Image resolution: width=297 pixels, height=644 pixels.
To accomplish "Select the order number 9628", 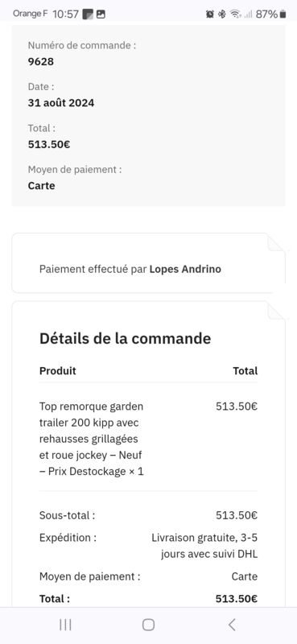I will click(x=41, y=62).
